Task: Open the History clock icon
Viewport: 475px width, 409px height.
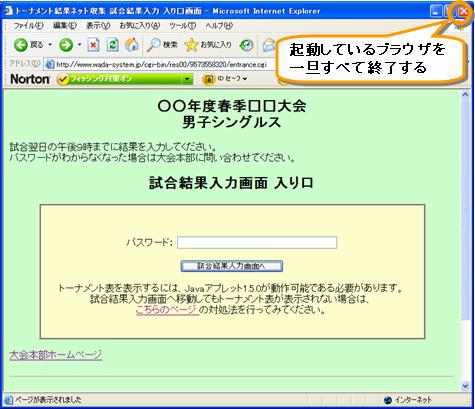Action: 247,45
